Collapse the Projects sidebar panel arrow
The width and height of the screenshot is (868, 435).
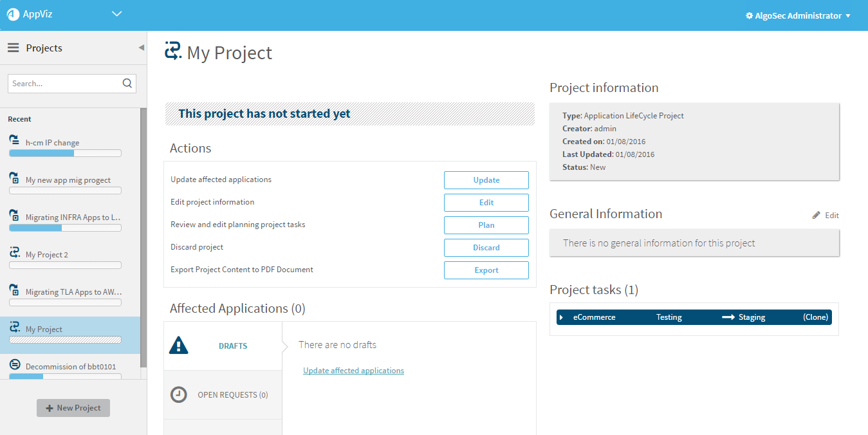point(142,48)
